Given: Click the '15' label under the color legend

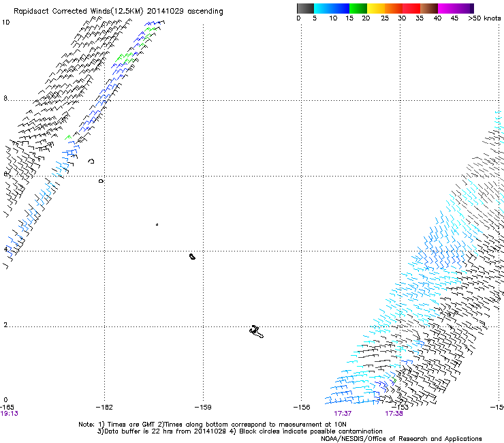Looking at the screenshot, I should coord(349,18).
